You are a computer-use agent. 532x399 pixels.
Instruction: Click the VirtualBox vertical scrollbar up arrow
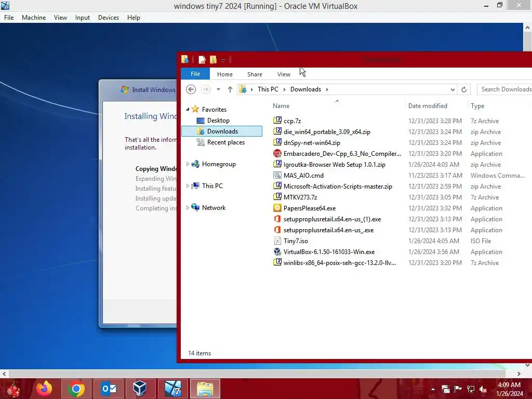click(x=527, y=28)
